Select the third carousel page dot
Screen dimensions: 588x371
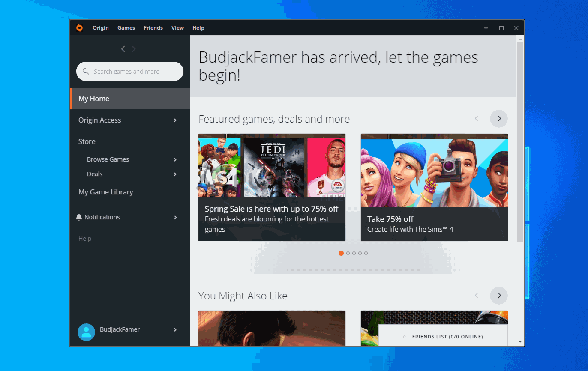(x=354, y=253)
